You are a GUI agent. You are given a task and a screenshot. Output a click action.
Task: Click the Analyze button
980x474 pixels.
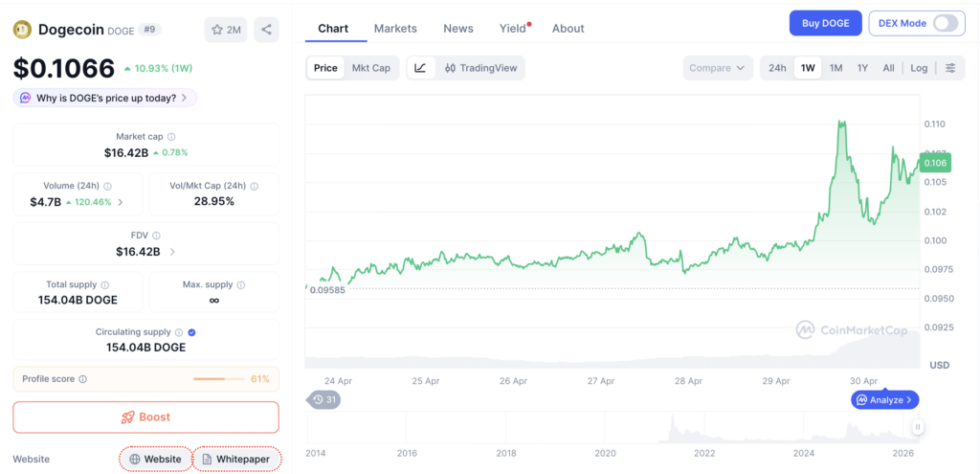[x=885, y=399]
